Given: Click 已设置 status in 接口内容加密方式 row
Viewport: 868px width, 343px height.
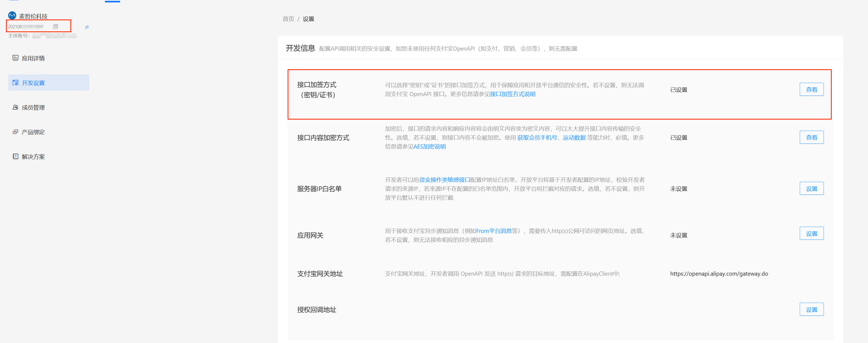Looking at the screenshot, I should pyautogui.click(x=679, y=137).
